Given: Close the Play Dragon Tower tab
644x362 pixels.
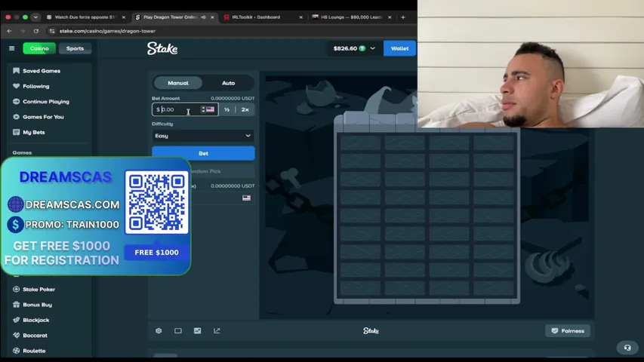Looking at the screenshot, I should [x=212, y=17].
